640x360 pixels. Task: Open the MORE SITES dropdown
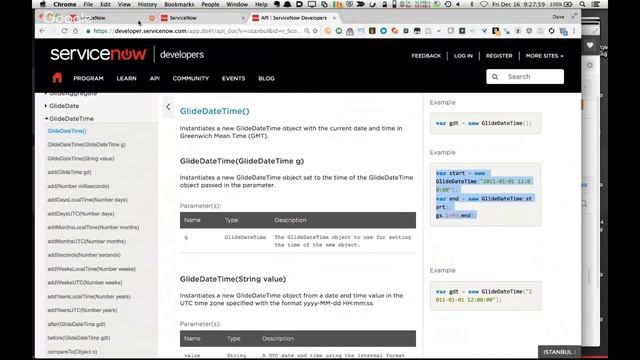click(544, 56)
